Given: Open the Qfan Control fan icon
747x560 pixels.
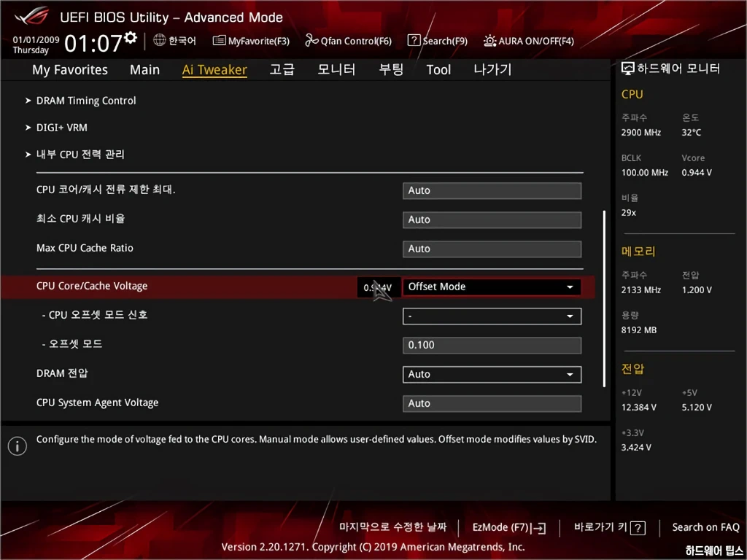Looking at the screenshot, I should (x=311, y=41).
